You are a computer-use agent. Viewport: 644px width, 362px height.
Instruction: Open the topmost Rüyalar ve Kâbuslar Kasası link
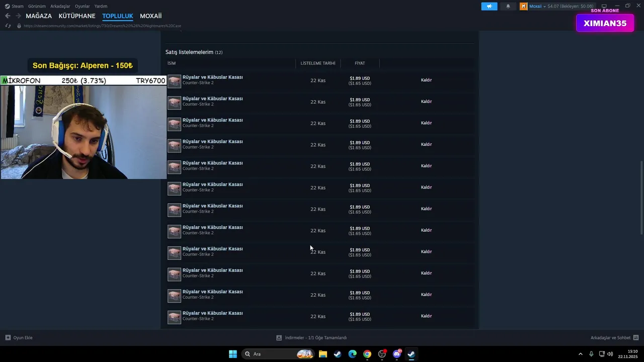pyautogui.click(x=212, y=77)
